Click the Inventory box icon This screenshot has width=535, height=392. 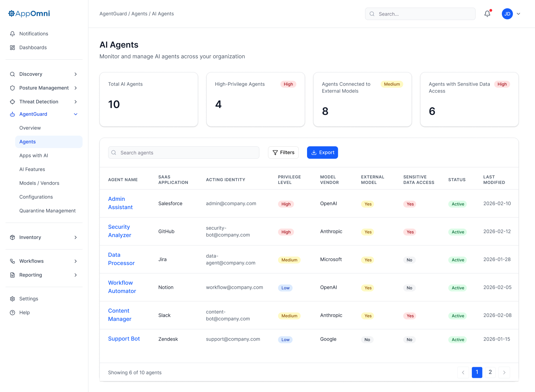(12, 237)
